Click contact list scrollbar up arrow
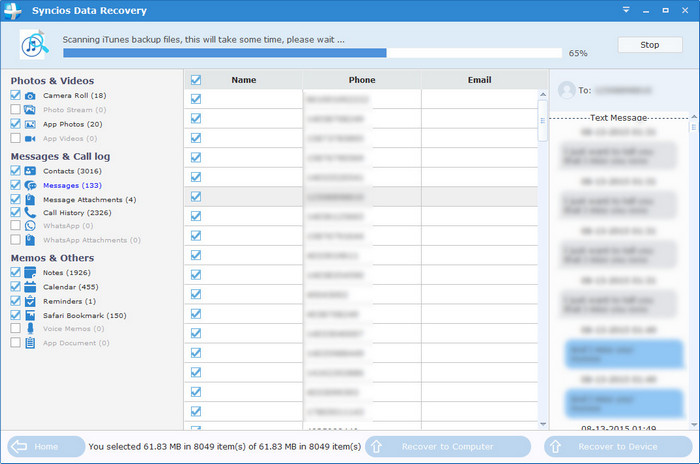 [x=543, y=94]
